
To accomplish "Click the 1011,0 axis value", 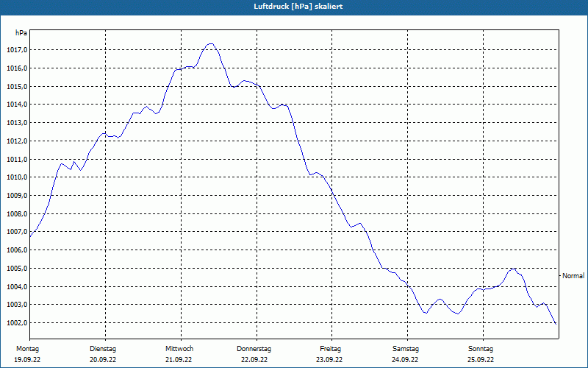I will pos(17,159).
